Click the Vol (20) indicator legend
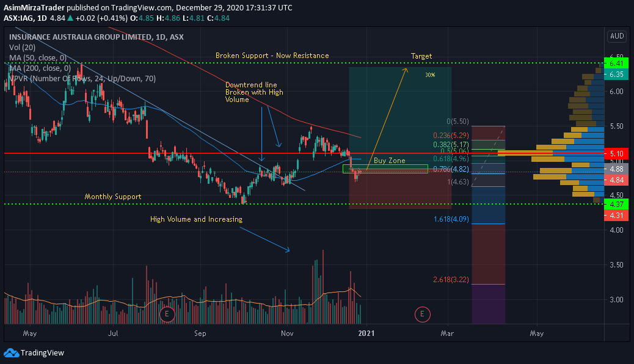This screenshot has height=364, width=634. click(x=22, y=47)
